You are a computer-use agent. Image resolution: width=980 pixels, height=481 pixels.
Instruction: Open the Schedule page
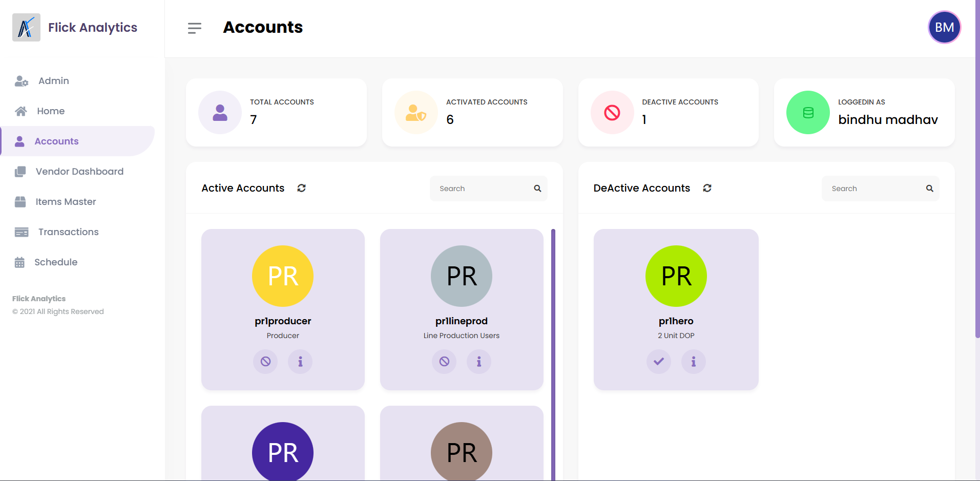click(x=56, y=262)
